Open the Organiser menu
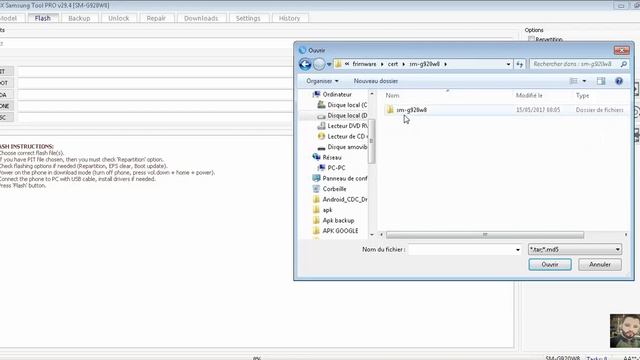 pyautogui.click(x=322, y=81)
